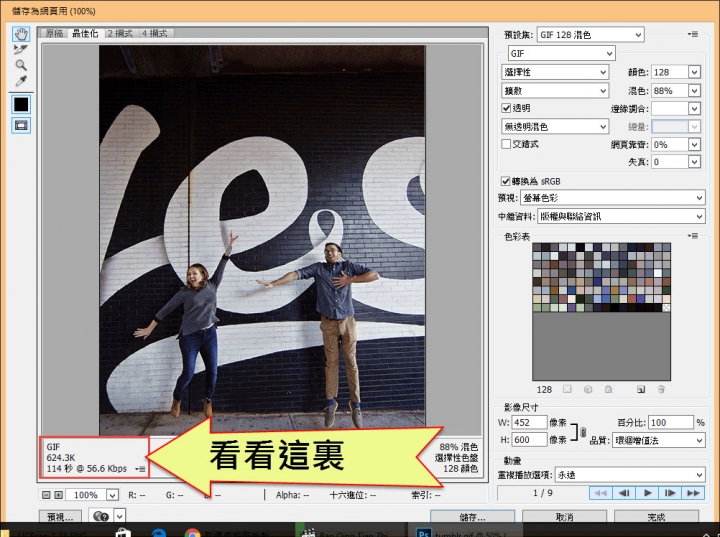The image size is (720, 537).
Task: Toggle slices visibility button
Action: [x=21, y=125]
